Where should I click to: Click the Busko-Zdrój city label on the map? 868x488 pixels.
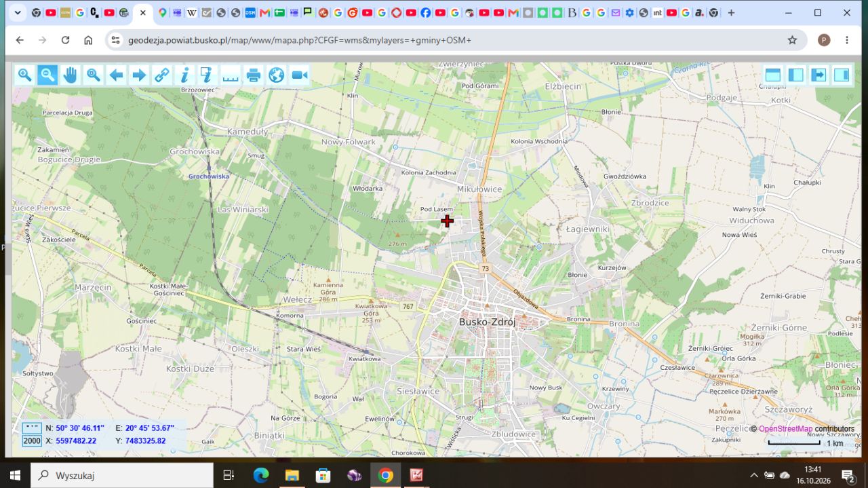click(487, 322)
